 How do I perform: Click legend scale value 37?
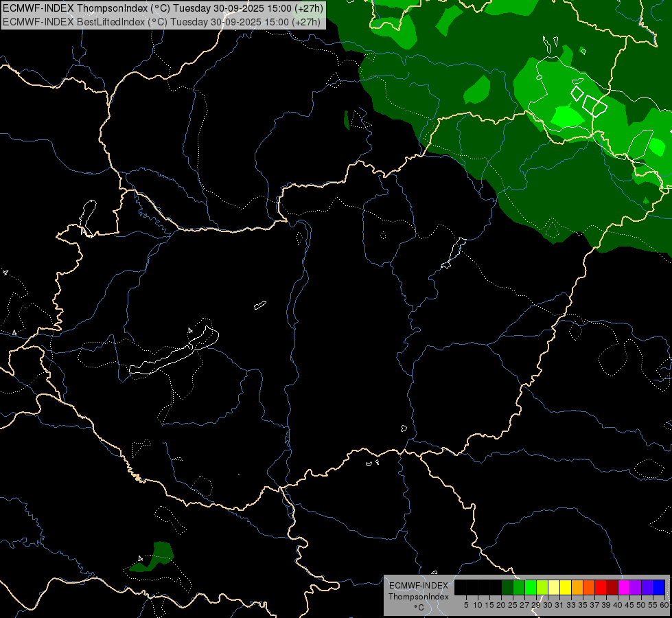pyautogui.click(x=595, y=605)
